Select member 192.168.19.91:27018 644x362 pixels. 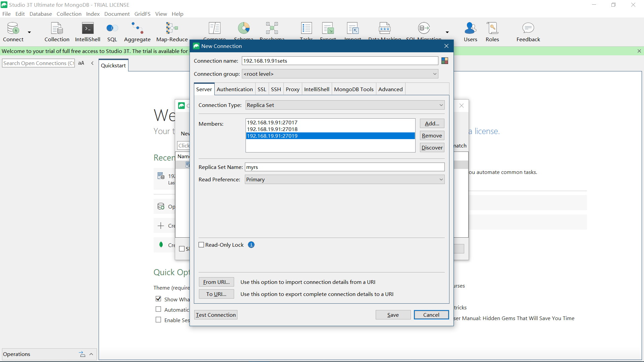[x=330, y=129]
